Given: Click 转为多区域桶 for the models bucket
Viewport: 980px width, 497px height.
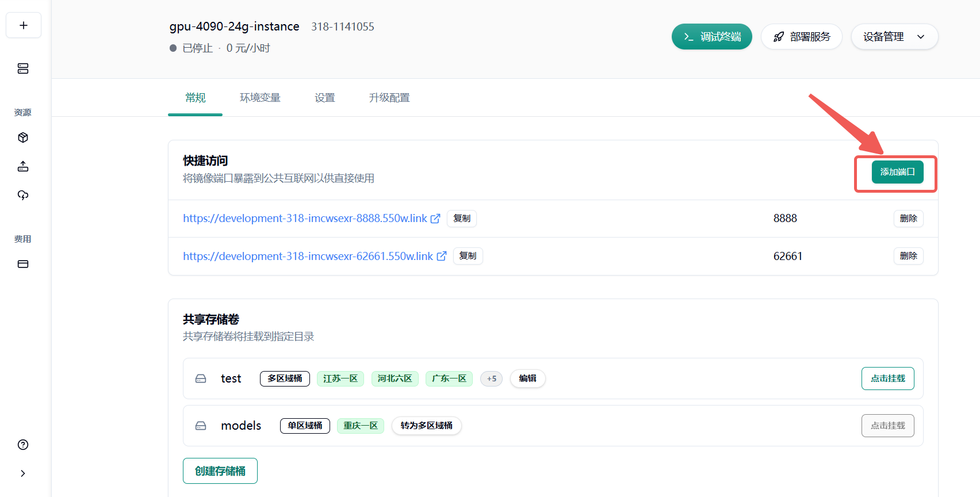Looking at the screenshot, I should 426,426.
